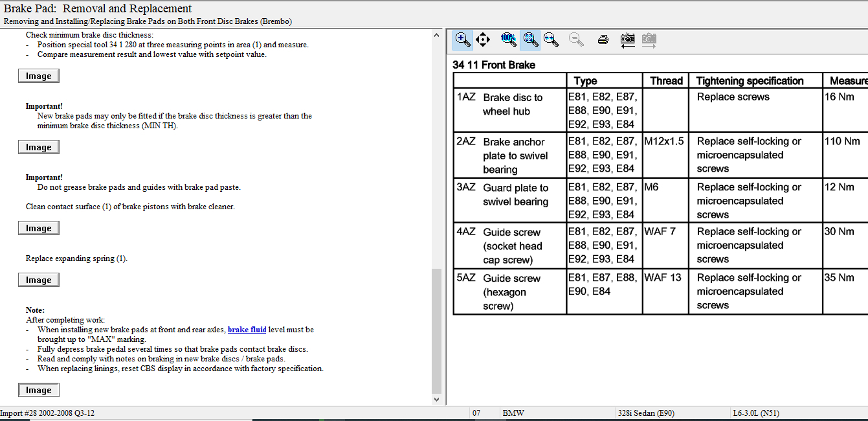
Task: Click the zoom out magnifier icon
Action: coord(576,40)
